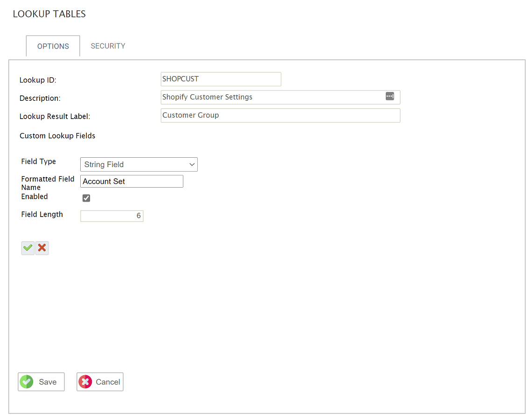Image resolution: width=529 pixels, height=420 pixels.
Task: Edit the Lookup Result Label field
Action: point(280,115)
